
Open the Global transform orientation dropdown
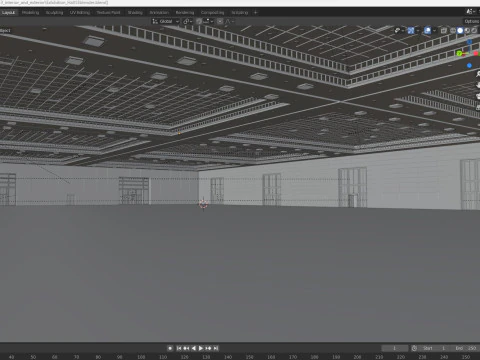click(166, 21)
